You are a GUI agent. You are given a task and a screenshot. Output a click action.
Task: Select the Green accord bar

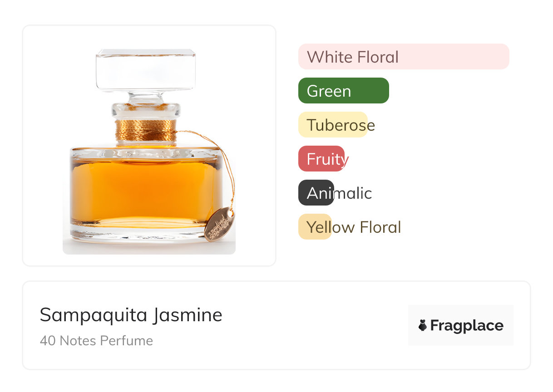pyautogui.click(x=343, y=91)
